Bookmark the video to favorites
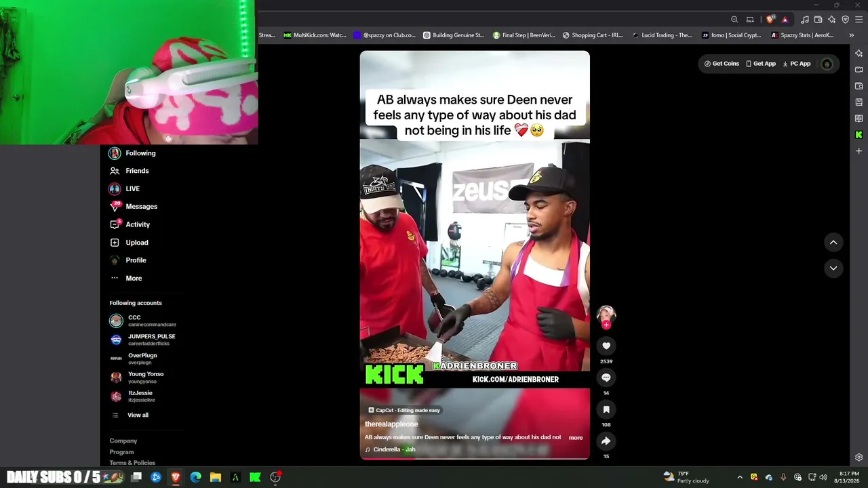868x488 pixels. click(606, 409)
